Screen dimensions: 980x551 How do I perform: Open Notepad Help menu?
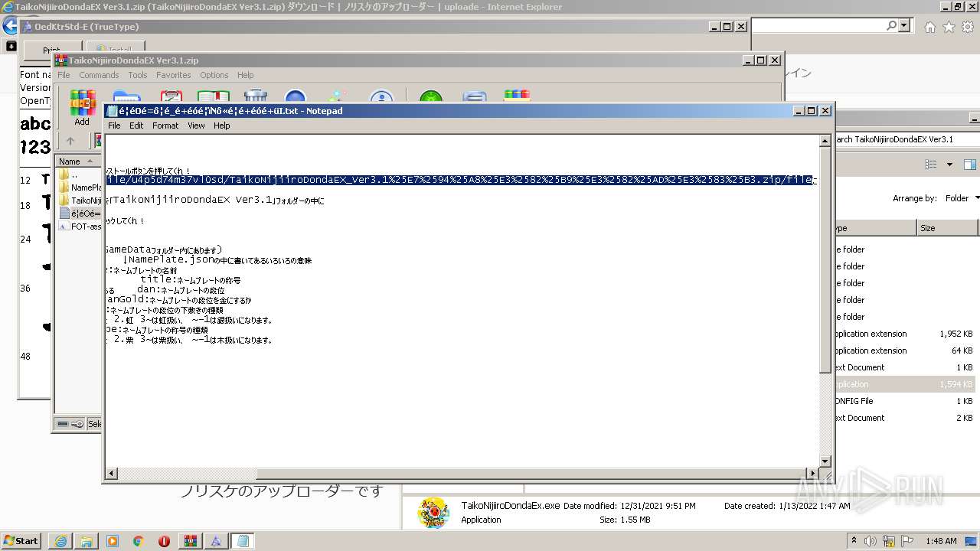click(222, 126)
